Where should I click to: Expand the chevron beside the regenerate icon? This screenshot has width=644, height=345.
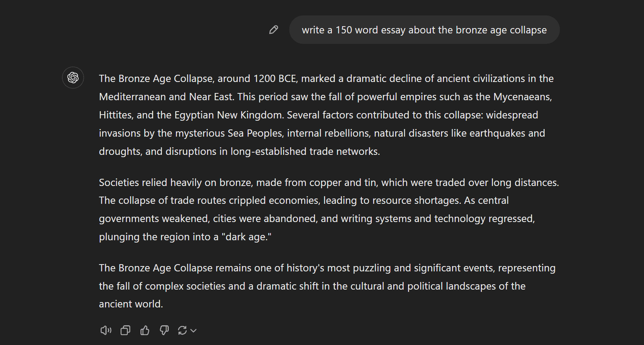pyautogui.click(x=193, y=331)
